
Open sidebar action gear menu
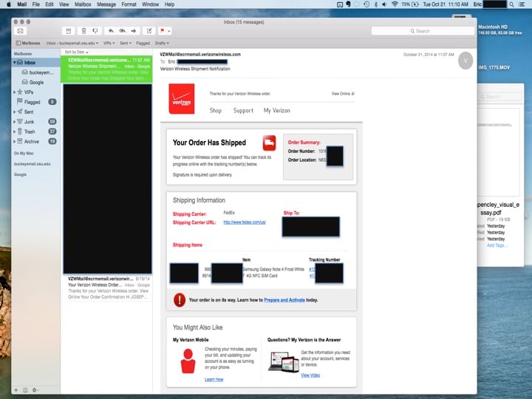pos(35,390)
